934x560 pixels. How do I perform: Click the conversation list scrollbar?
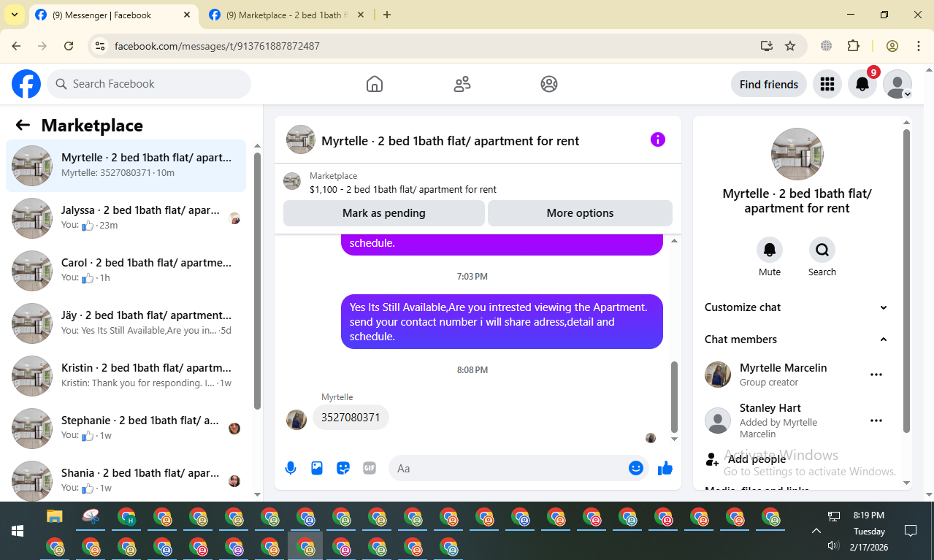click(257, 281)
